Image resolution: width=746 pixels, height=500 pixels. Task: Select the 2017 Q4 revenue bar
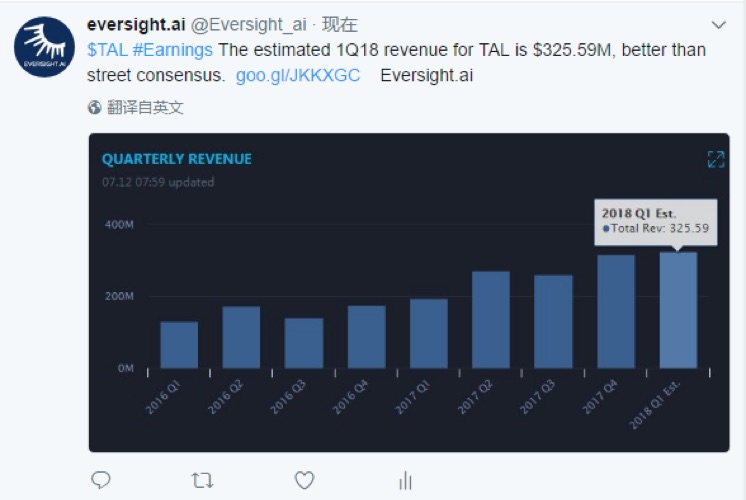click(x=616, y=312)
